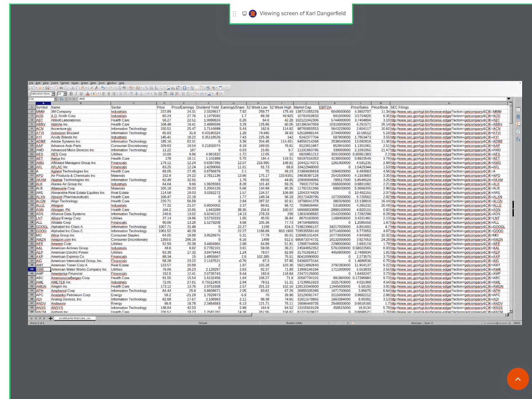This screenshot has width=532, height=399.
Task: Open the Functions sidebar panel
Action: coord(518,139)
